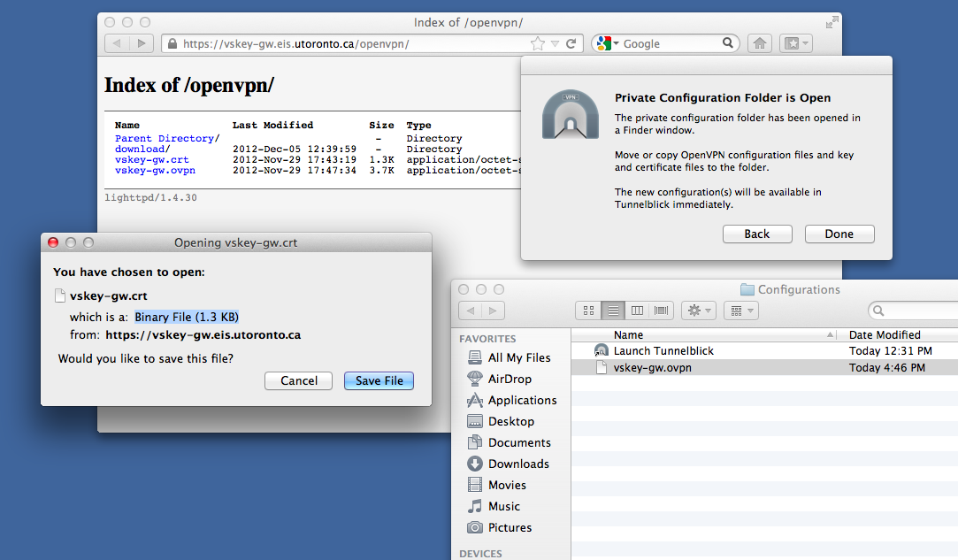Switch Finder to column view
958x560 pixels.
(637, 311)
